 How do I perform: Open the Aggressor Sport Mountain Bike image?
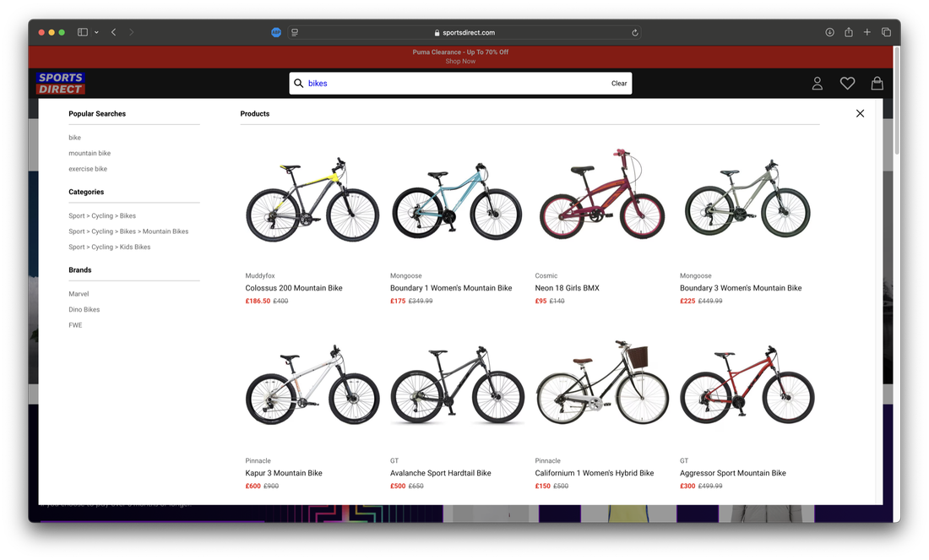point(747,384)
